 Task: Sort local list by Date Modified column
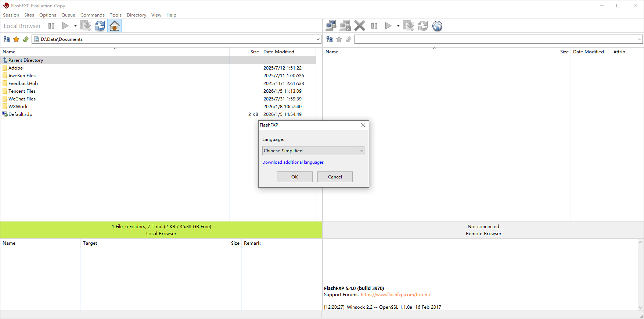point(278,52)
